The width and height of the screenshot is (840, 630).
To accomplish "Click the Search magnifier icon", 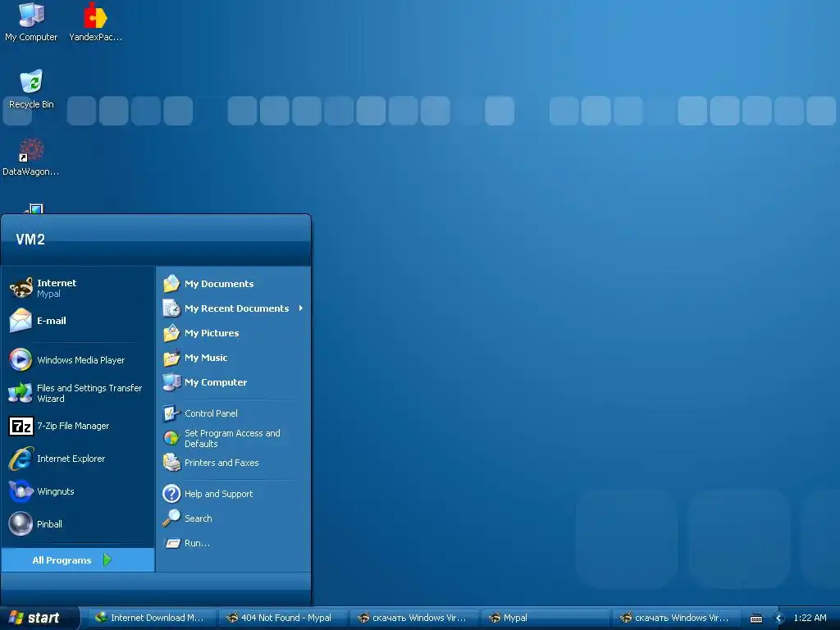I will point(171,518).
